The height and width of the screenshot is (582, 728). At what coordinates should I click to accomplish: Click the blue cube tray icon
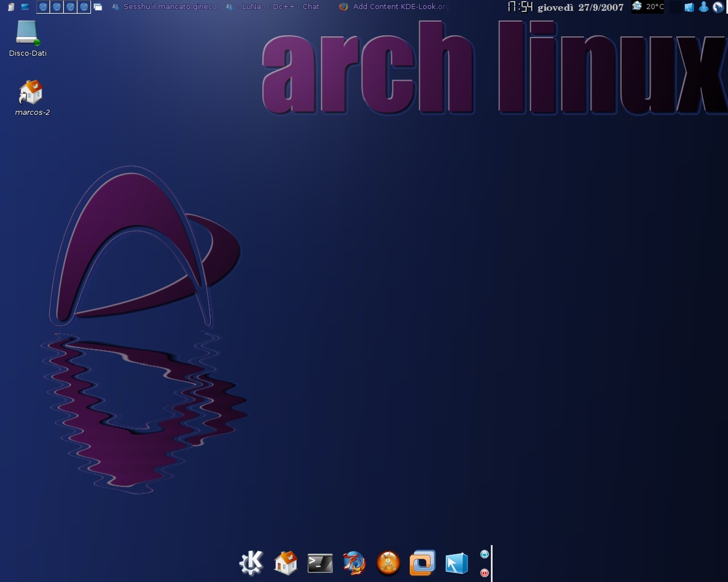[x=689, y=7]
